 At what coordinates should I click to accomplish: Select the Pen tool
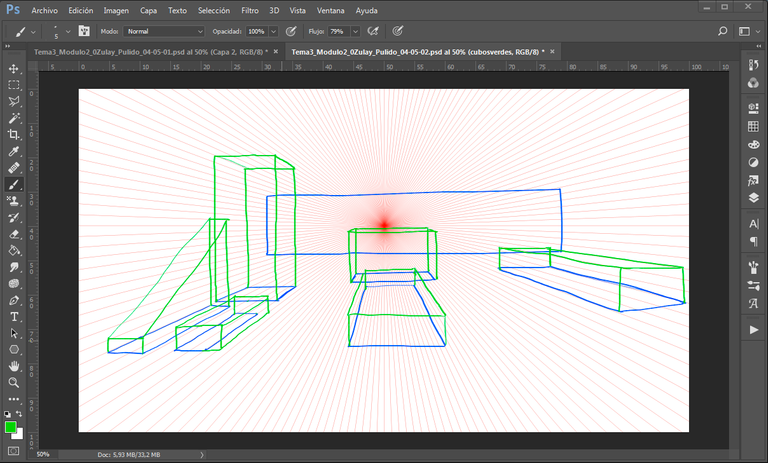(14, 300)
